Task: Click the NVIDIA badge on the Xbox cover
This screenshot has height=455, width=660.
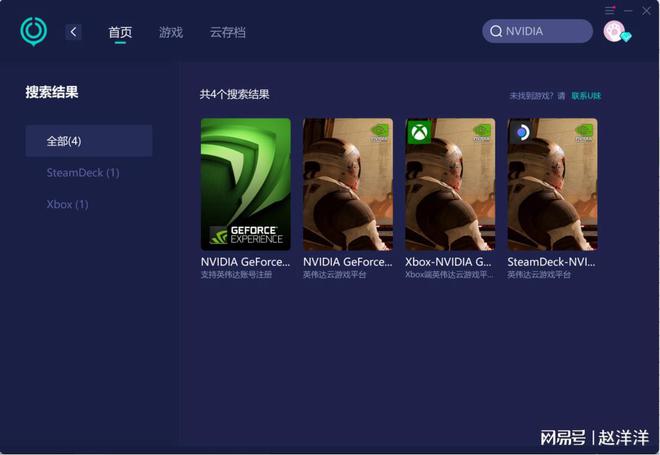Action: tap(482, 133)
